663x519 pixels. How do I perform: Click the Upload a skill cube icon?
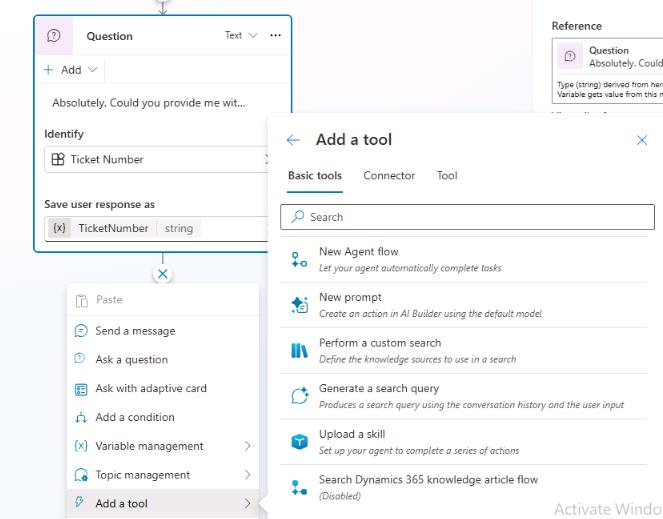pos(299,442)
